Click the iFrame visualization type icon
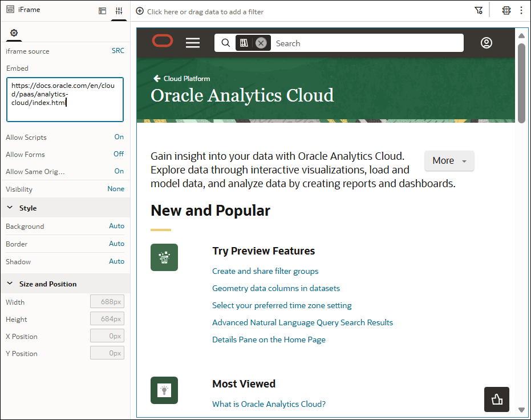531x420 pixels. 10,9
